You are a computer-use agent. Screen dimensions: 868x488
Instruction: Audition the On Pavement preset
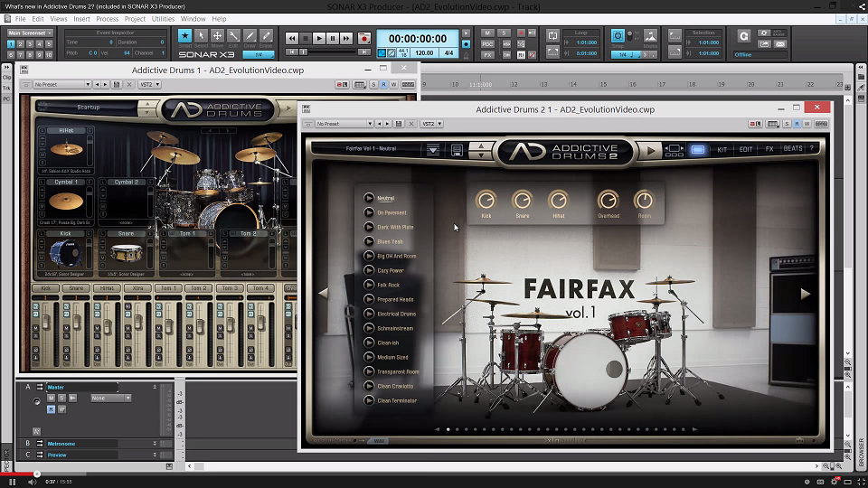[369, 212]
